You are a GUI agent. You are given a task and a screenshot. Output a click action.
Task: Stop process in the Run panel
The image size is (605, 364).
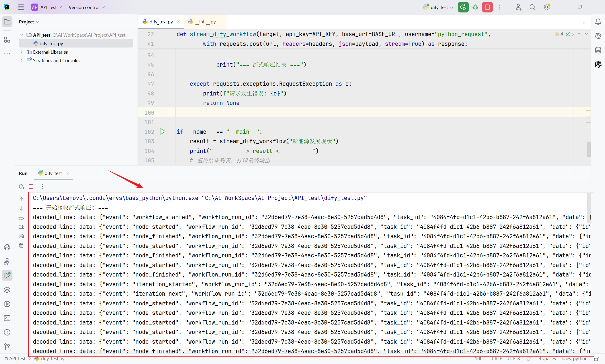tap(31, 187)
